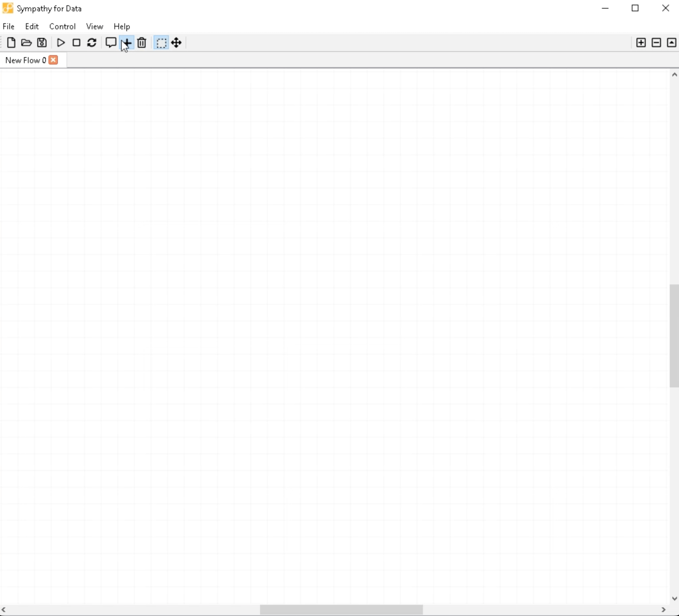Click the boxed up-triangle icon in toolbar
The image size is (679, 616).
[672, 43]
